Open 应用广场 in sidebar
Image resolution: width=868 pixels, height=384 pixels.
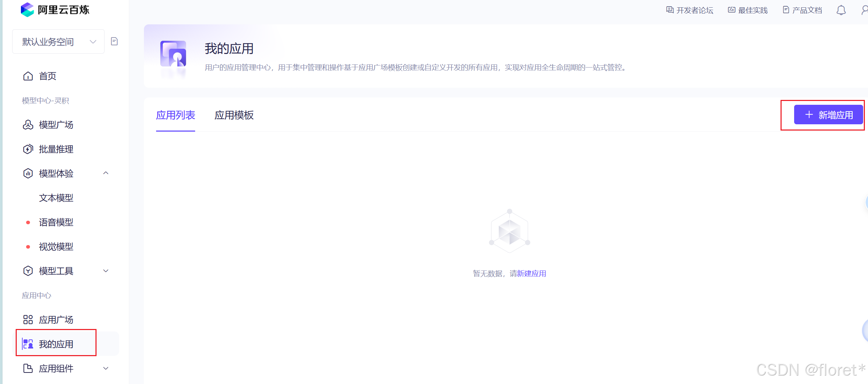56,320
